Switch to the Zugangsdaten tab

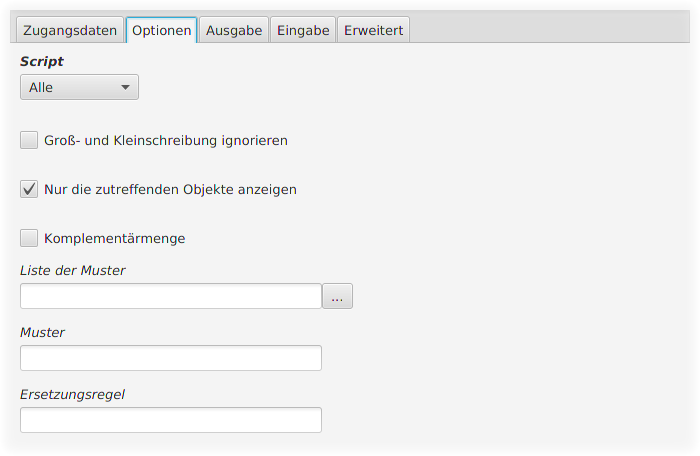click(x=70, y=30)
